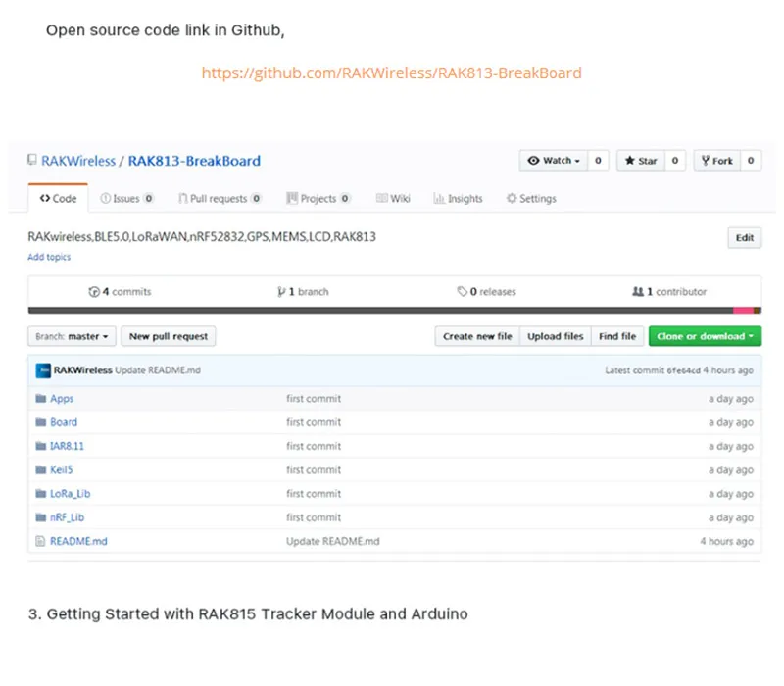The height and width of the screenshot is (686, 784).
Task: Open the Projects tab
Action: point(318,199)
